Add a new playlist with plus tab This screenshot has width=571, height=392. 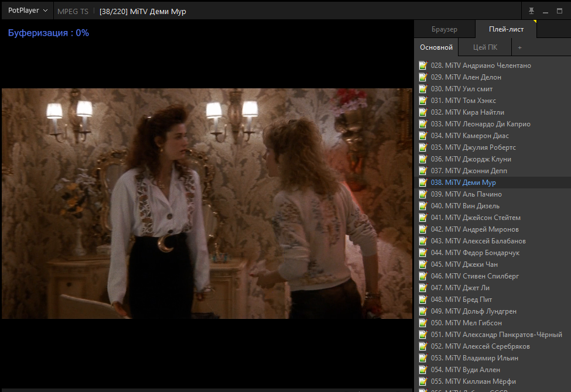[519, 47]
